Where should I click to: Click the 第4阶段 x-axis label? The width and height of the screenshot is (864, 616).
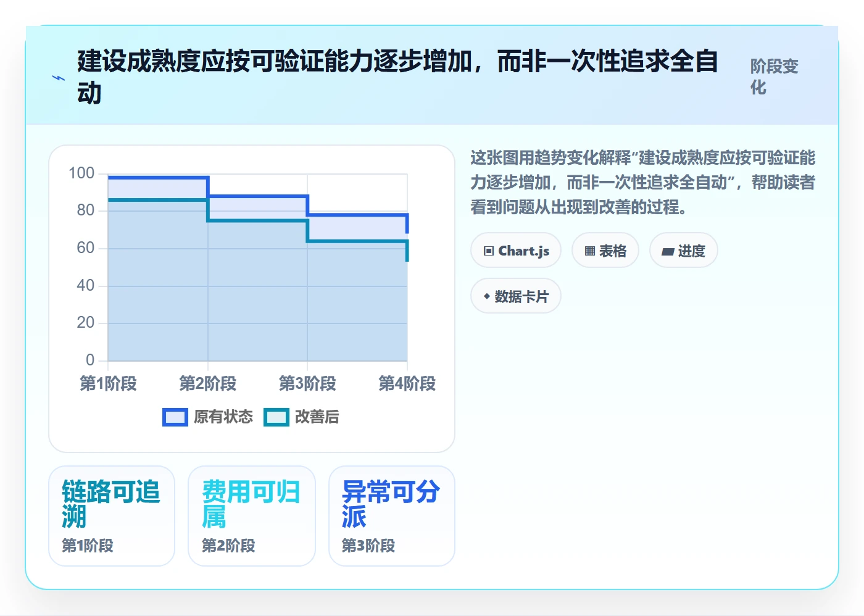click(x=407, y=383)
